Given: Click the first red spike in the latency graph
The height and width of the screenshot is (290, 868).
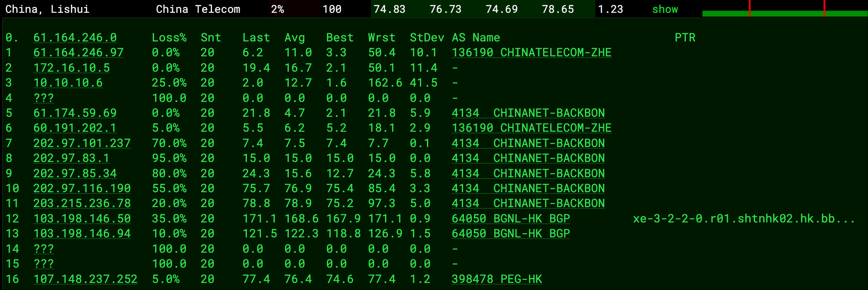Looking at the screenshot, I should (x=750, y=8).
